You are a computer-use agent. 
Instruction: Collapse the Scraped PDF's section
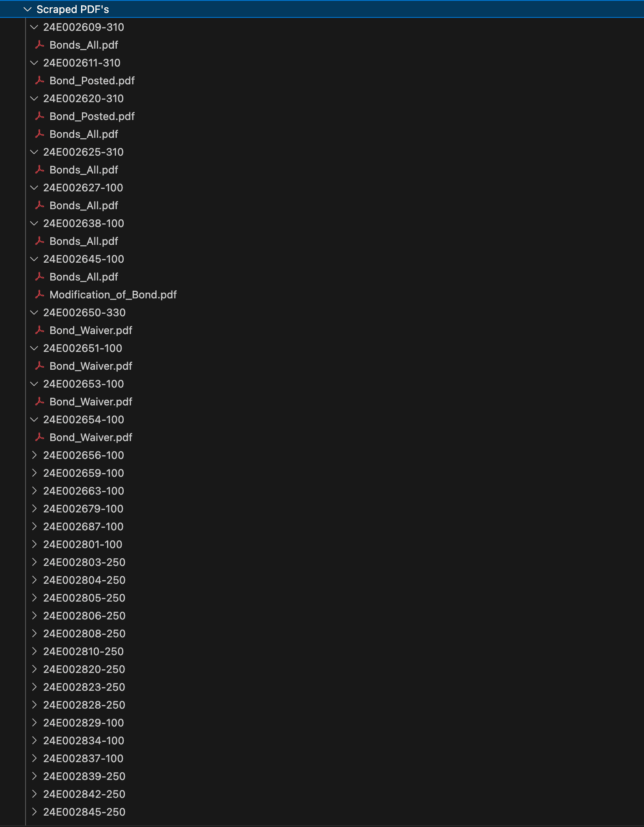click(x=28, y=9)
